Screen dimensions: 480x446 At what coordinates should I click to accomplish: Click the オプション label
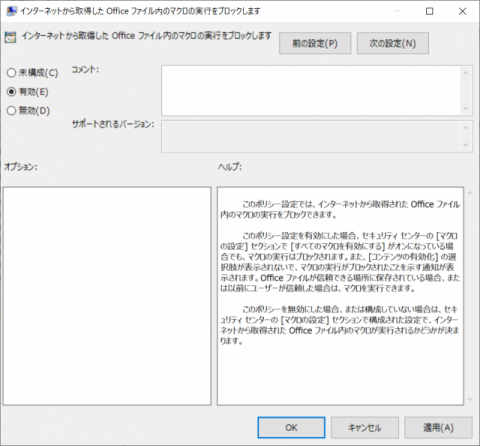click(21, 167)
